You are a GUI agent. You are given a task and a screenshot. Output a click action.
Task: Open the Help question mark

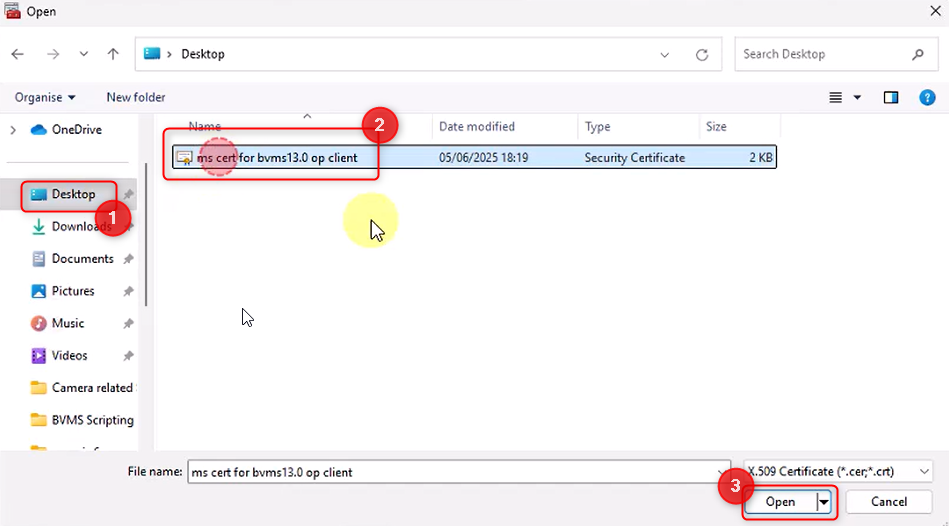(927, 97)
